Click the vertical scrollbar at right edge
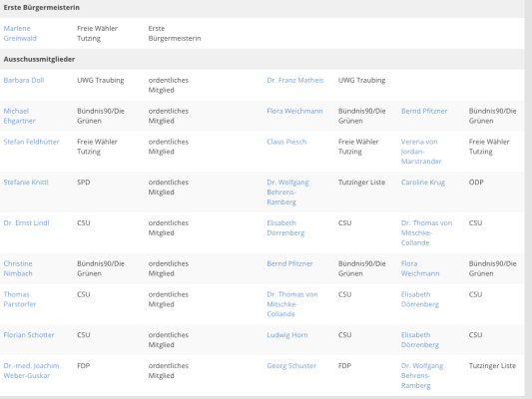532x399 pixels. 528,199
